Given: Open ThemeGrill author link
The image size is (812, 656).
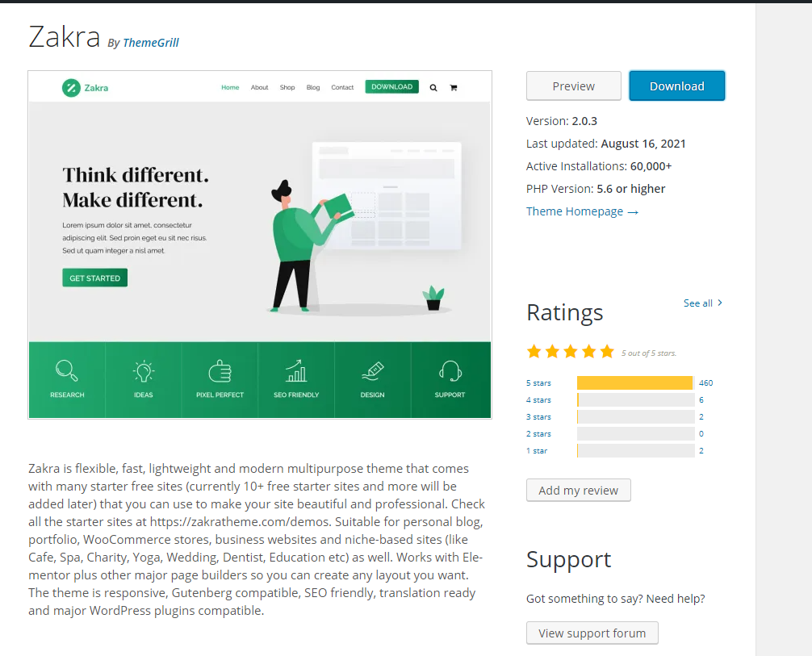Looking at the screenshot, I should 151,43.
